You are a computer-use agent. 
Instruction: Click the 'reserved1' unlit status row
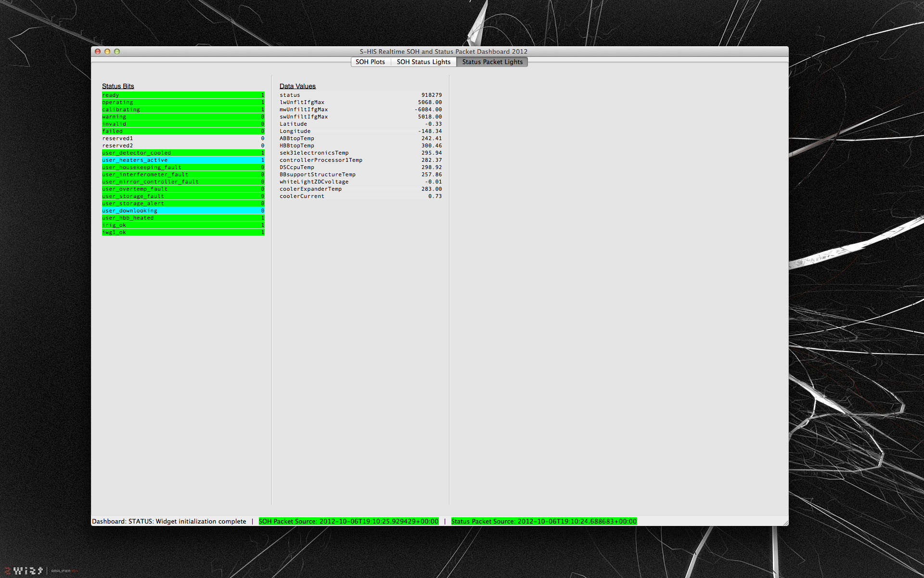(183, 138)
